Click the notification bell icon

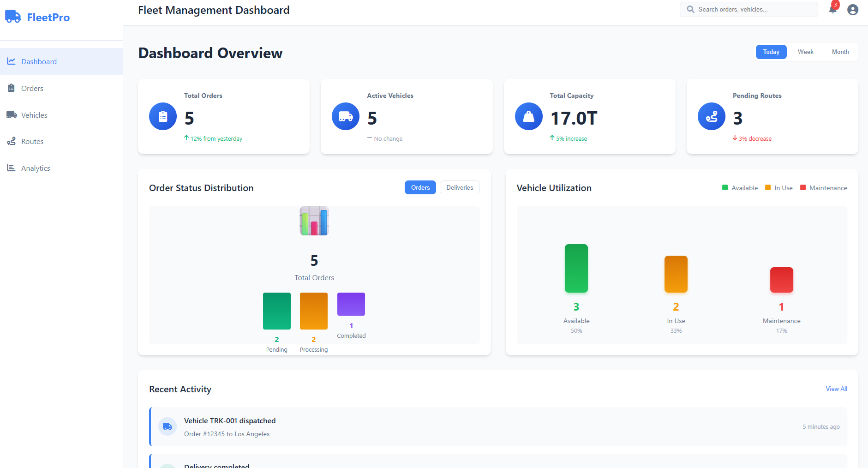(x=832, y=9)
